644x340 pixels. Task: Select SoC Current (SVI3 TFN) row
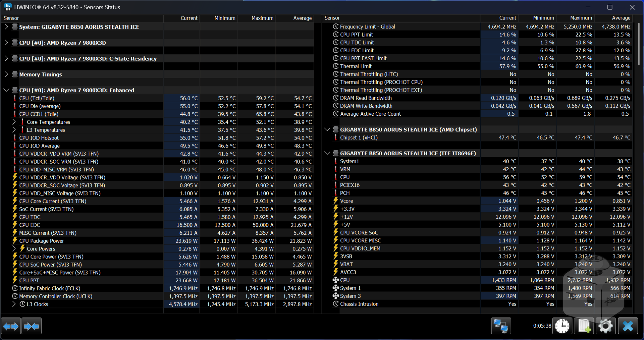157,209
